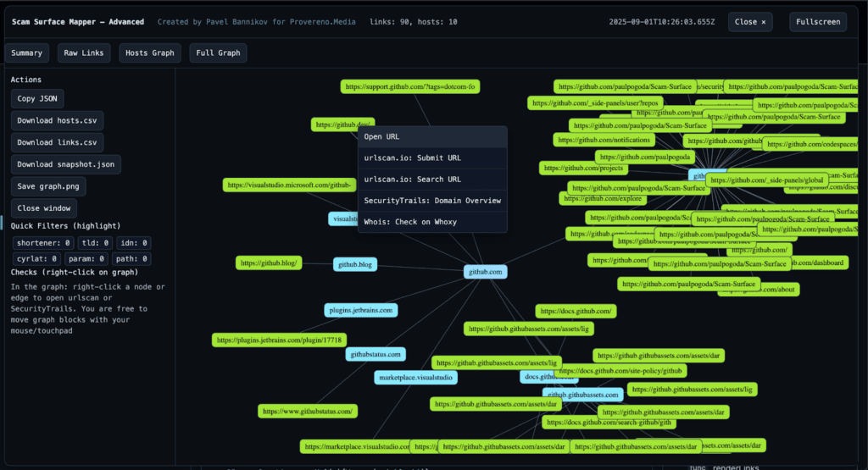Open the Raw Links tab
Screen dimensions: 868x470
pos(84,53)
